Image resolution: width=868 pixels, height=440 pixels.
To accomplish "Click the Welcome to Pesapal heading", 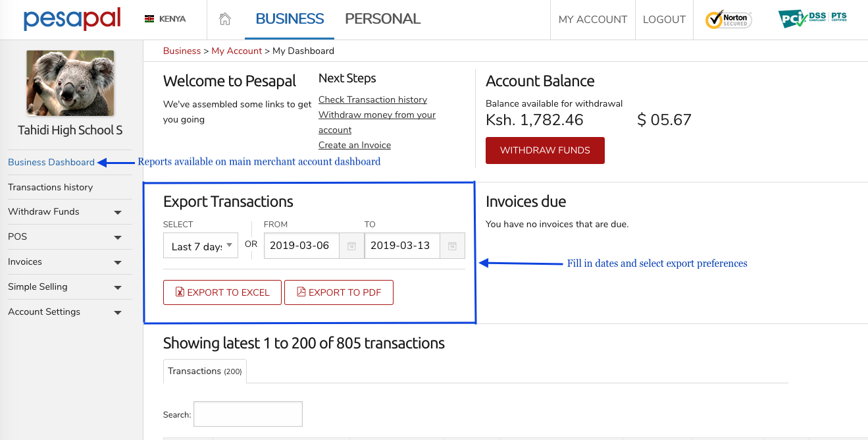I will tap(230, 81).
